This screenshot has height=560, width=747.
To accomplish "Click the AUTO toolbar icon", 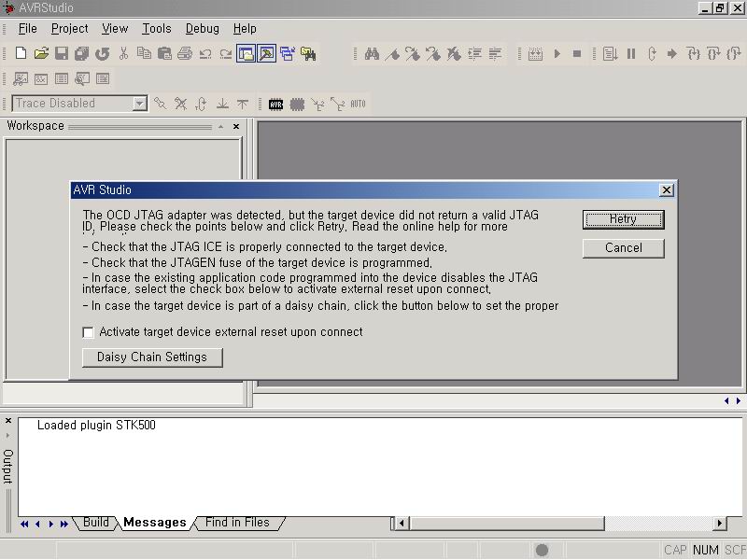I will click(x=358, y=104).
